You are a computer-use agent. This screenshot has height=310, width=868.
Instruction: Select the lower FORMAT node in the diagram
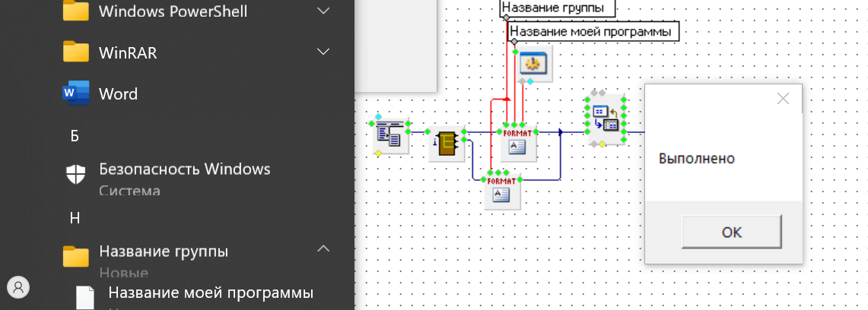point(503,191)
